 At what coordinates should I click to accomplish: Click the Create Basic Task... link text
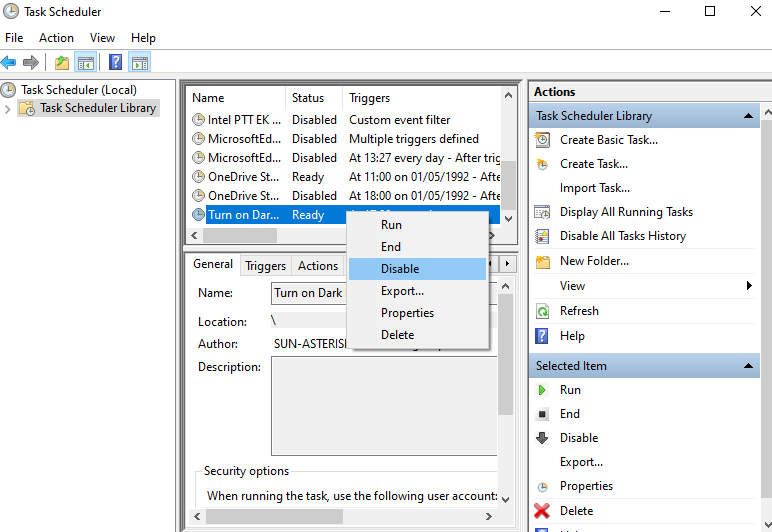pyautogui.click(x=609, y=140)
